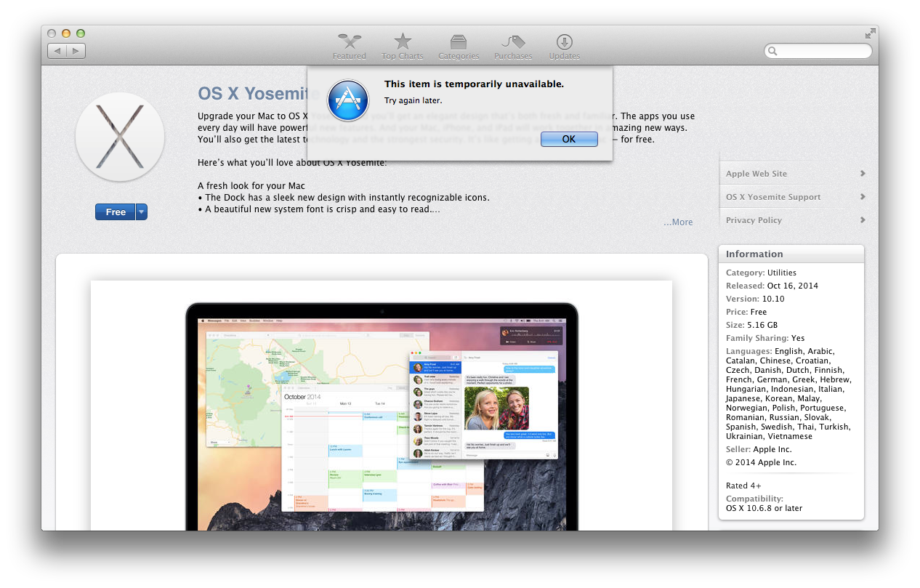Click the OS X Yosemite X logo

[120, 137]
